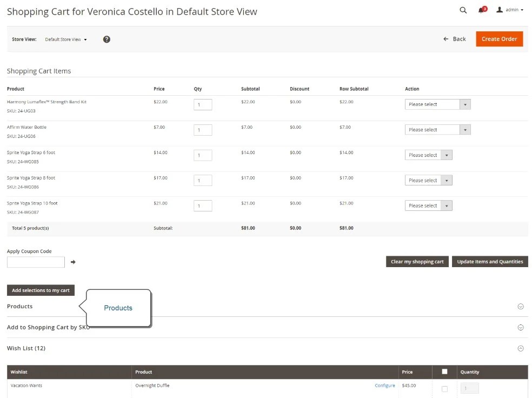Image resolution: width=532 pixels, height=398 pixels.
Task: Click the Overnight Duffle quantity field
Action: (470, 388)
